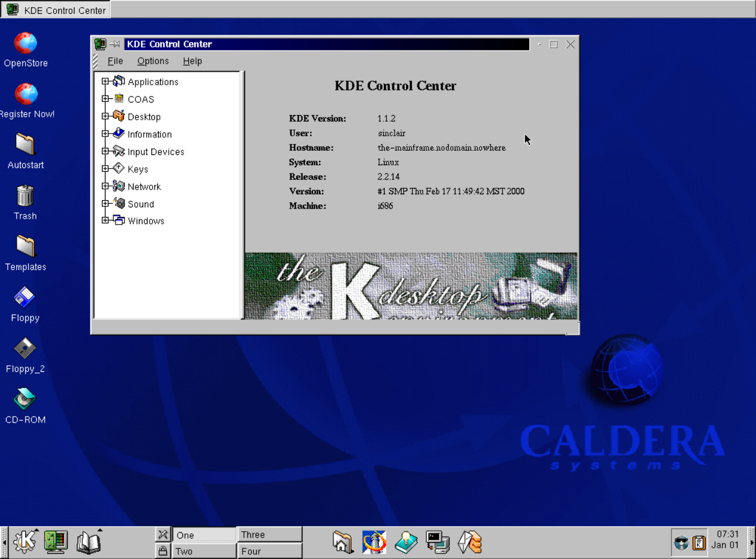This screenshot has width=756, height=559.
Task: Switch to virtual desktop Four
Action: [x=269, y=551]
